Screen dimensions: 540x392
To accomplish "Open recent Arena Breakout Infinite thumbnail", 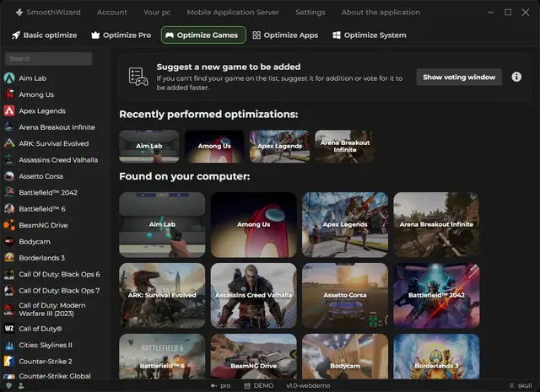I will (345, 147).
